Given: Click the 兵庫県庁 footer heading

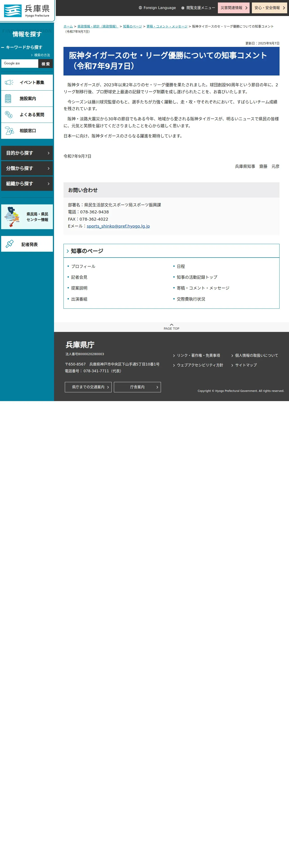Looking at the screenshot, I should [80, 345].
